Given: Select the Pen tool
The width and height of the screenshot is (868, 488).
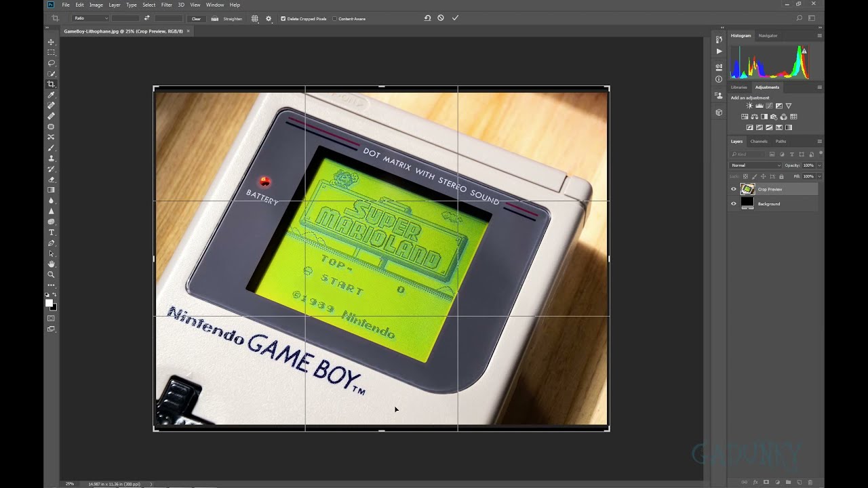Looking at the screenshot, I should coord(51,243).
